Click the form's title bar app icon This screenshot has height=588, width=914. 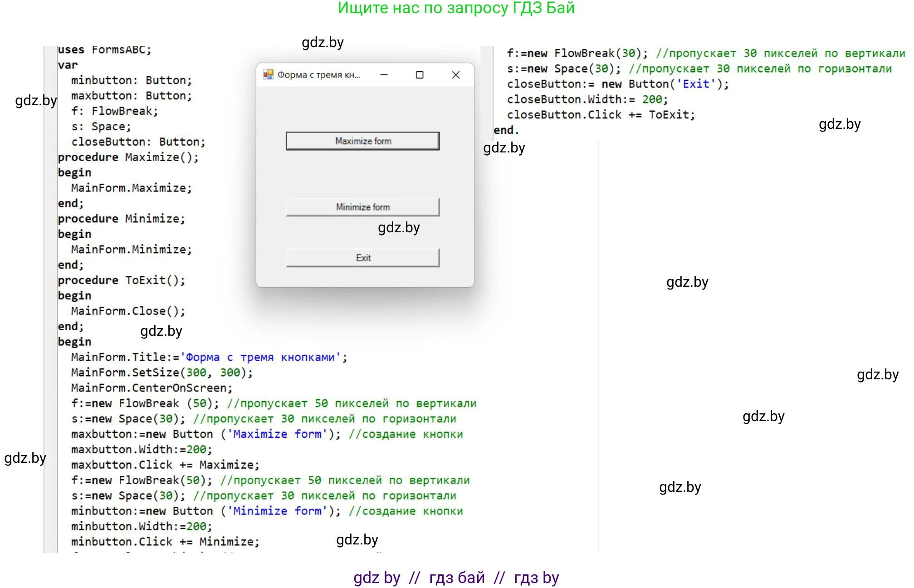pyautogui.click(x=268, y=75)
